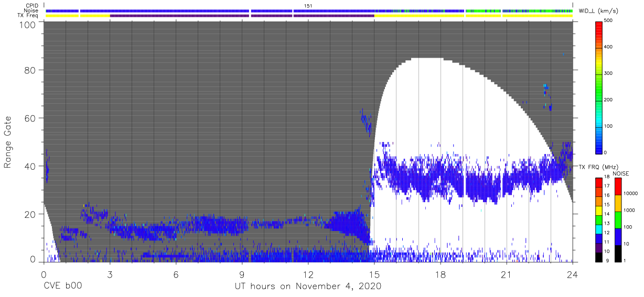Viewport: 644px width, 297px height.
Task: Select the purple 10–11 MHz TX frequency swatch
Action: (599, 248)
